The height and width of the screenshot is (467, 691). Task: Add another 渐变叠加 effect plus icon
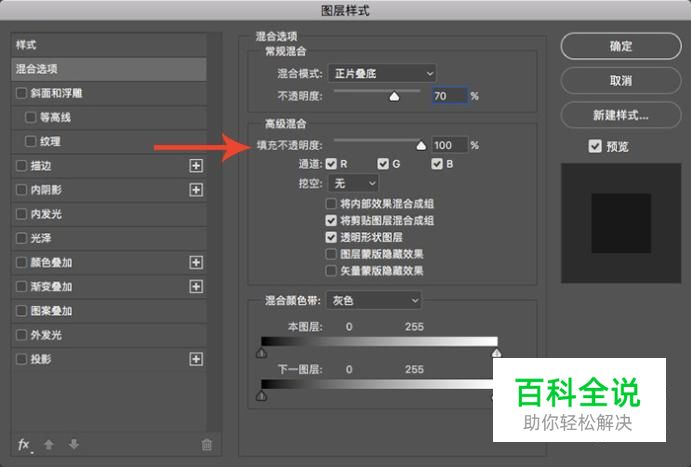pyautogui.click(x=196, y=287)
